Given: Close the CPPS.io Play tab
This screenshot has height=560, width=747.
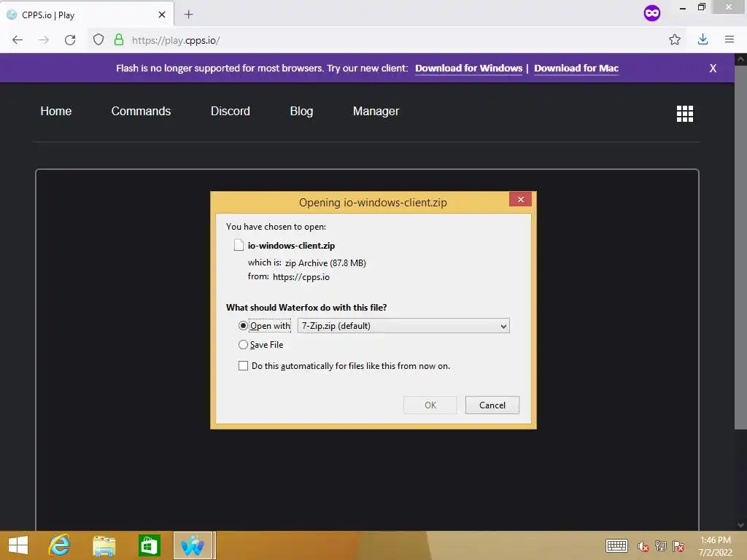Looking at the screenshot, I should click(162, 15).
